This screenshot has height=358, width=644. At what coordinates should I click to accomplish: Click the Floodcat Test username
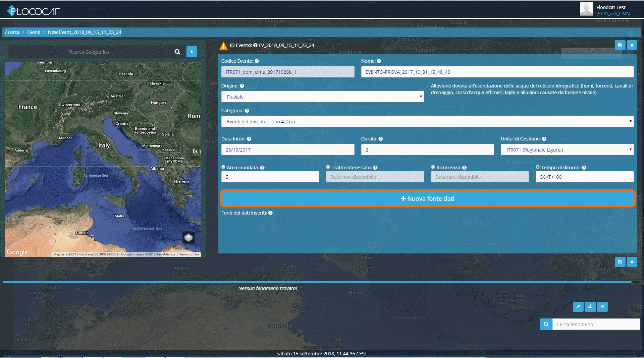pos(611,7)
